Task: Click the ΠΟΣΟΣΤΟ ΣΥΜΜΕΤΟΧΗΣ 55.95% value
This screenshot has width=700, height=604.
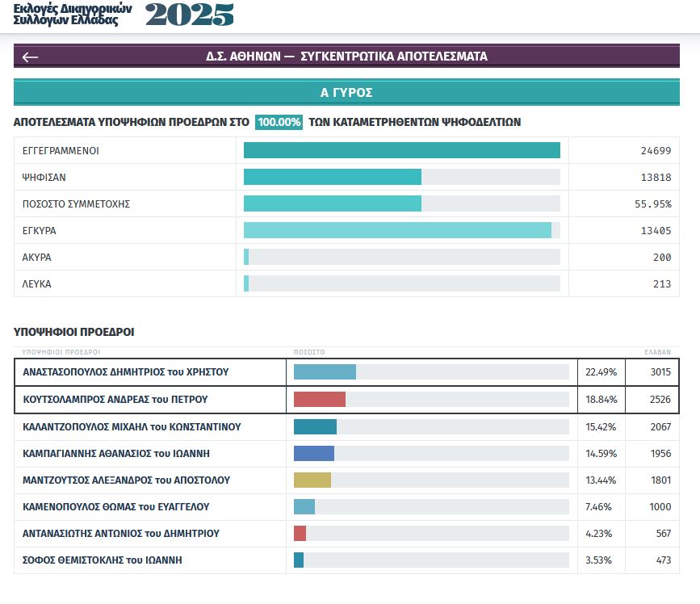Action: tap(652, 204)
